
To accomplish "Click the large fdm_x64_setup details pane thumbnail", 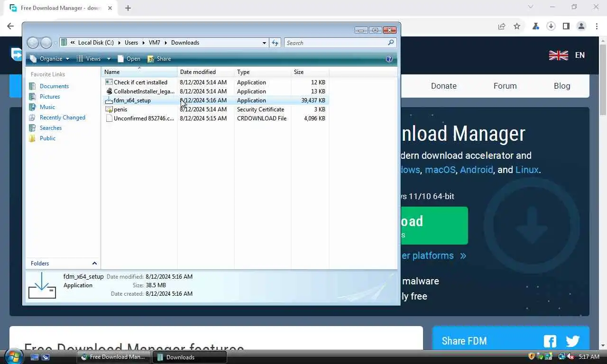I will pyautogui.click(x=42, y=285).
